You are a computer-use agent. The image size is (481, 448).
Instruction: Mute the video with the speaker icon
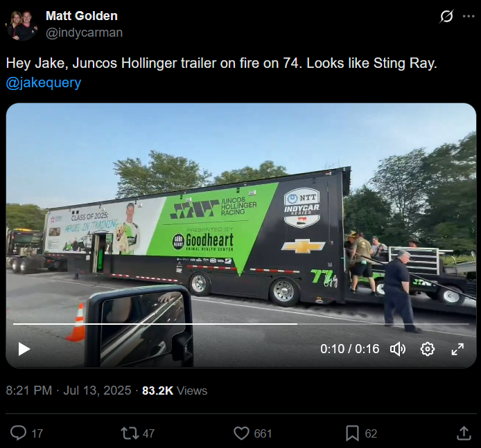pos(398,349)
